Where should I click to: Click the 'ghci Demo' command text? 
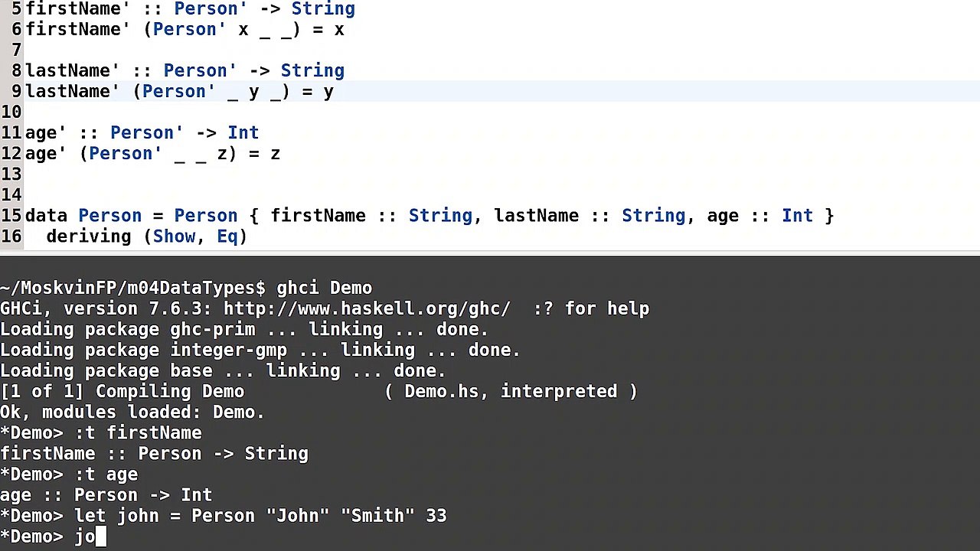(324, 288)
